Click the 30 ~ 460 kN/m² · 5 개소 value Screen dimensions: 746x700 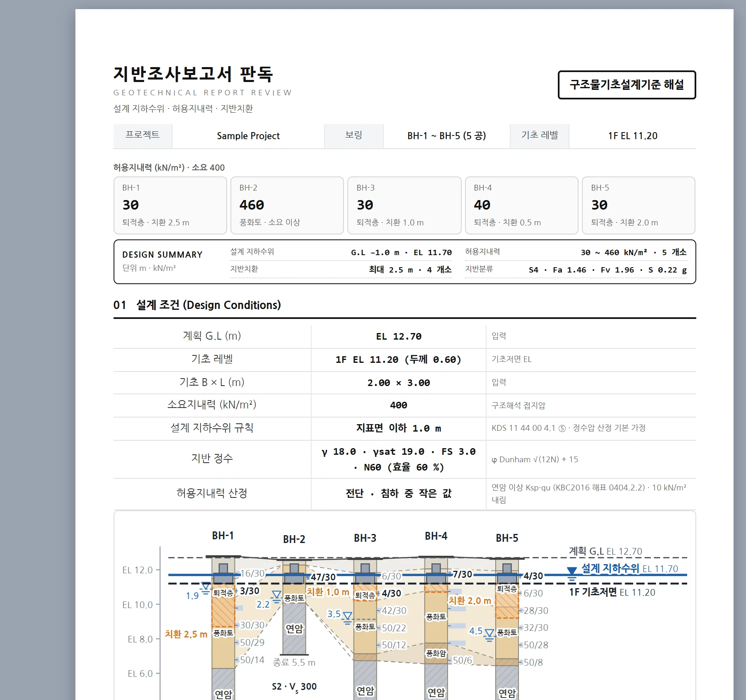tap(634, 253)
